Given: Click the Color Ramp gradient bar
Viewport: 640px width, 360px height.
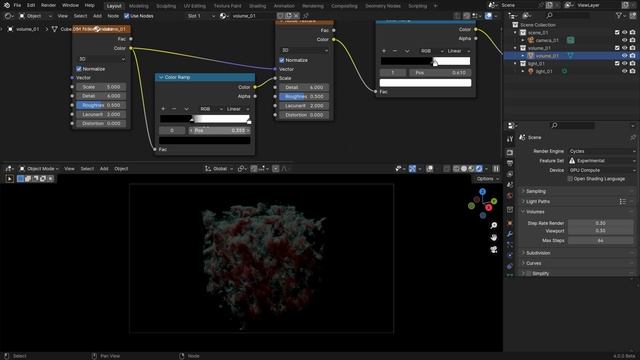Looking at the screenshot, I should pos(205,119).
